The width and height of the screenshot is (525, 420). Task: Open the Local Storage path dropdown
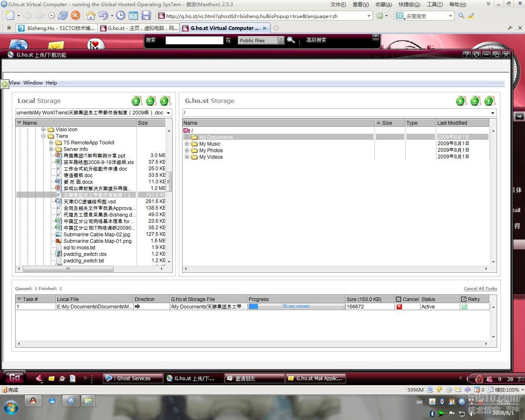(168, 113)
